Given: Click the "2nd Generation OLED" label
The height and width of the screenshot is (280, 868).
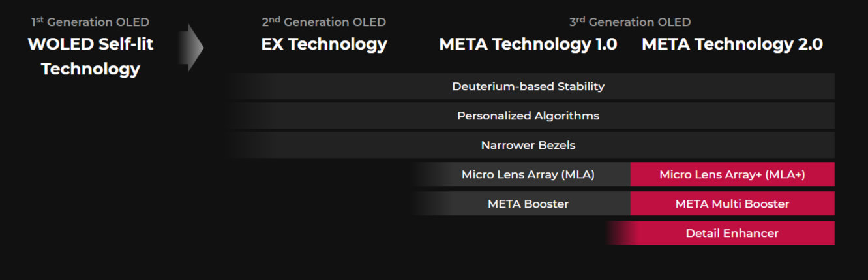Looking at the screenshot, I should point(323,22).
